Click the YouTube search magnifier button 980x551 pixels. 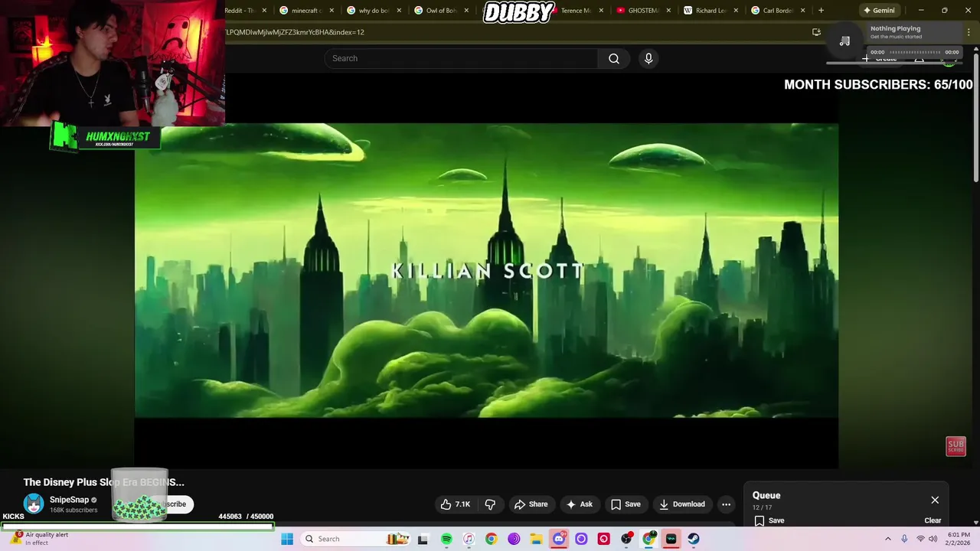click(614, 58)
